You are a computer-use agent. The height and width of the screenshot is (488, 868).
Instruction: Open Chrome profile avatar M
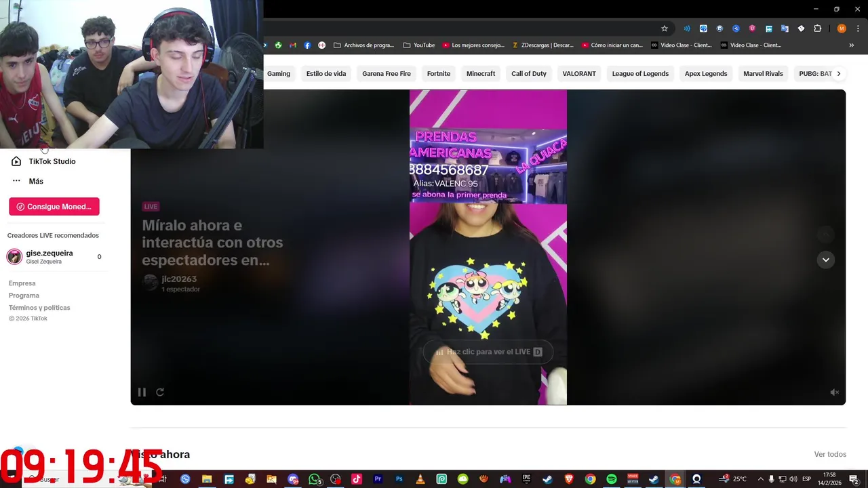coord(842,28)
